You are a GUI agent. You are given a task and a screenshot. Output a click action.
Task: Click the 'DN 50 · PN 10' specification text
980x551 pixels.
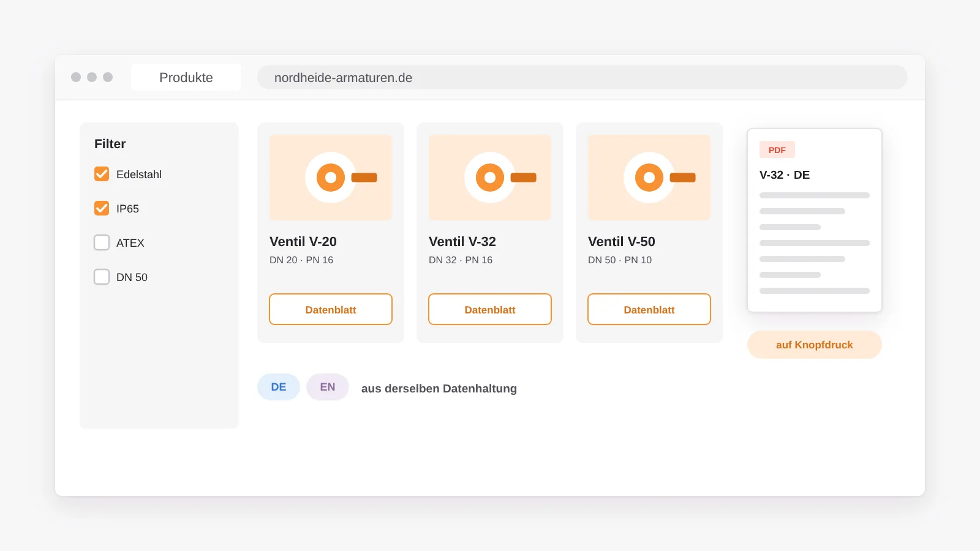(620, 260)
